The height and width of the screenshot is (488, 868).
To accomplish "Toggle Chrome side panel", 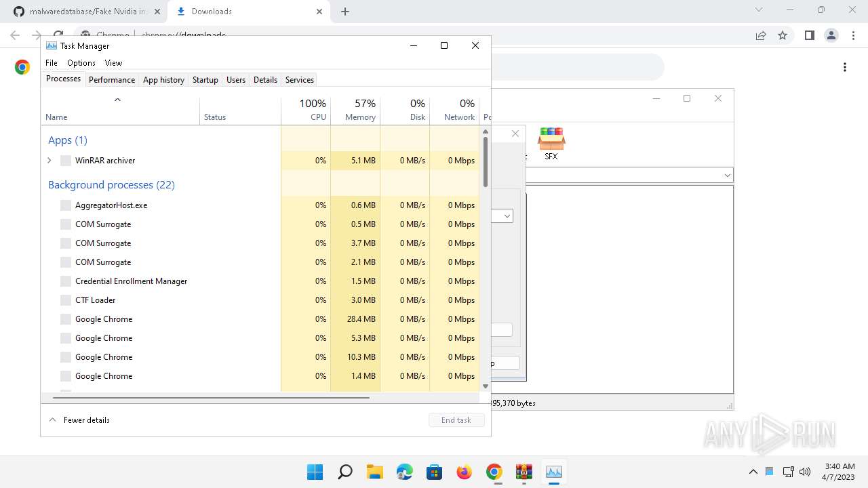I will pos(809,35).
